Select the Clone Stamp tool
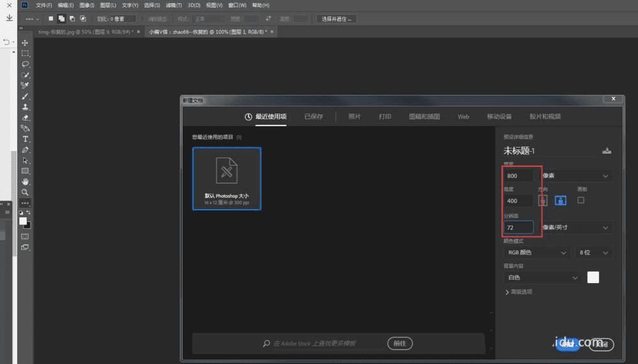 pyautogui.click(x=25, y=107)
